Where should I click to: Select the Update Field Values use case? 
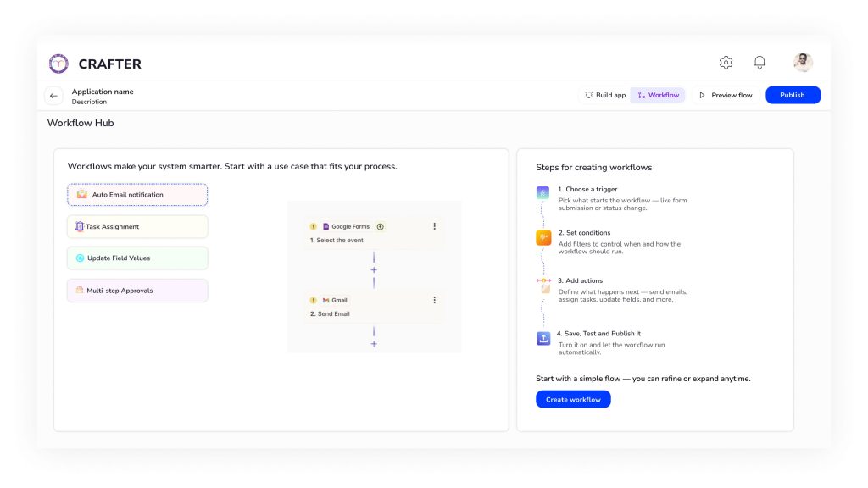click(137, 258)
